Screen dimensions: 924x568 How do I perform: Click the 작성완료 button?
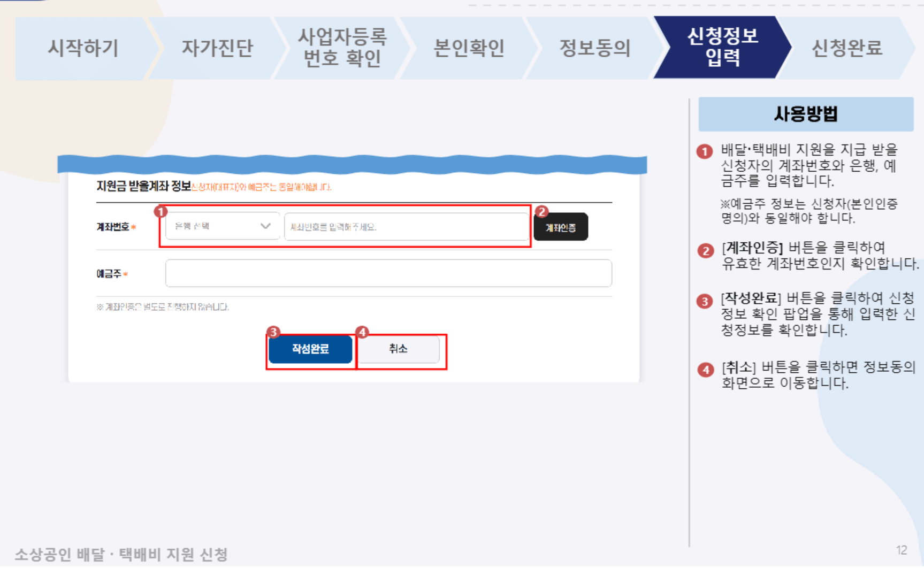tap(310, 349)
